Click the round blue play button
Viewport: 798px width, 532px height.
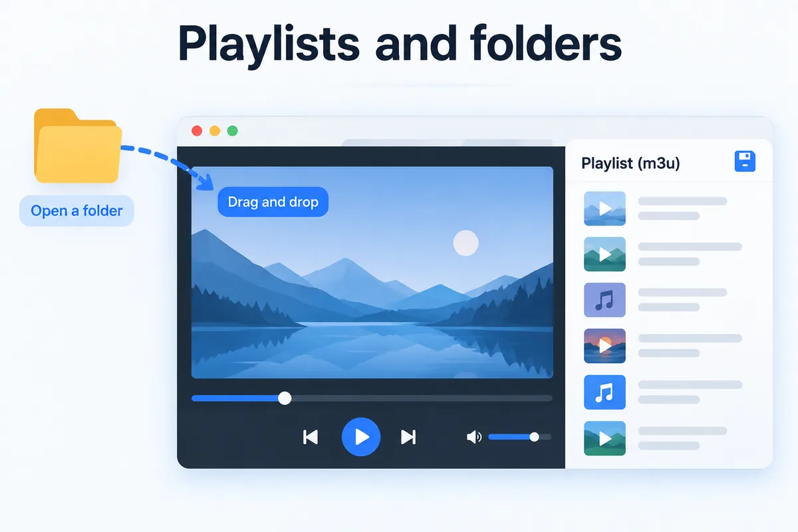point(361,437)
